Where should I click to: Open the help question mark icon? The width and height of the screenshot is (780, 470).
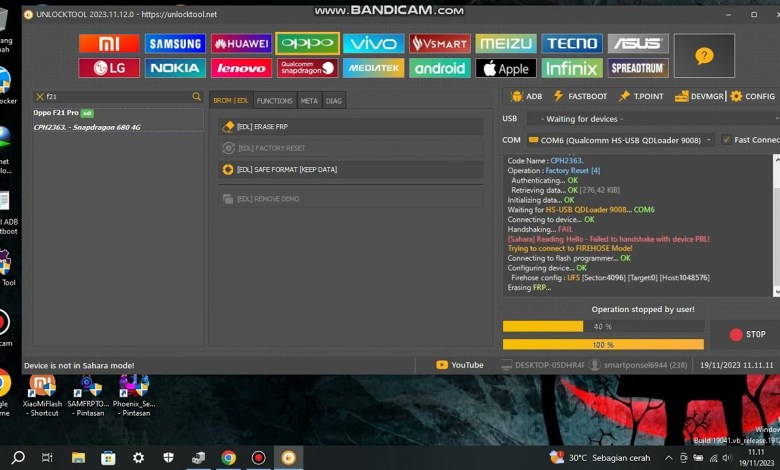[x=704, y=56]
